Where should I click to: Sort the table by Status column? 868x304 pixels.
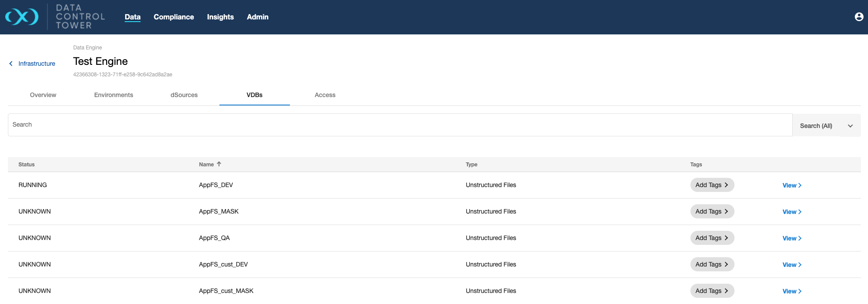point(26,165)
